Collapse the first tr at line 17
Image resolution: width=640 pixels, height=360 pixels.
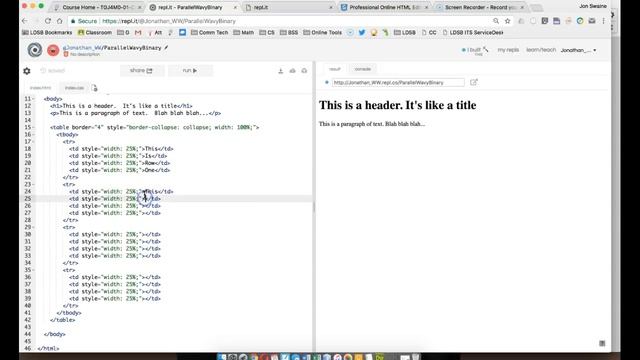pos(33,142)
